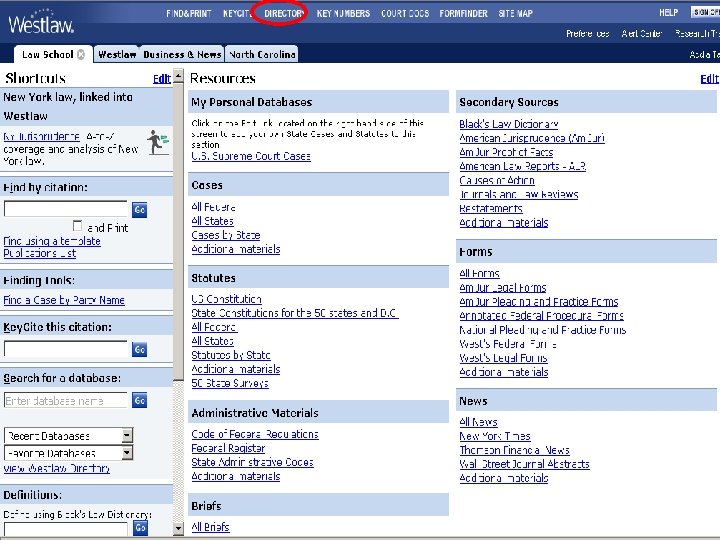This screenshot has height=540, width=720.
Task: Open Am Jur Legal Forms link
Action: [x=503, y=288]
